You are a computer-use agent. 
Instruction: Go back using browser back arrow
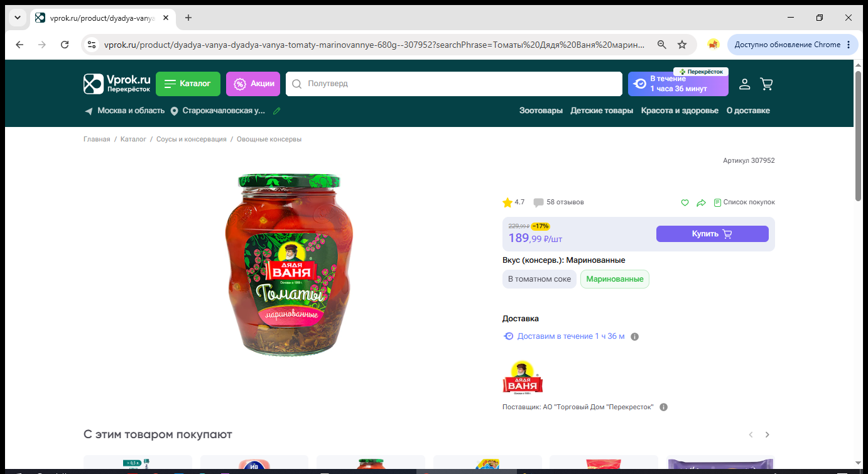(x=19, y=45)
